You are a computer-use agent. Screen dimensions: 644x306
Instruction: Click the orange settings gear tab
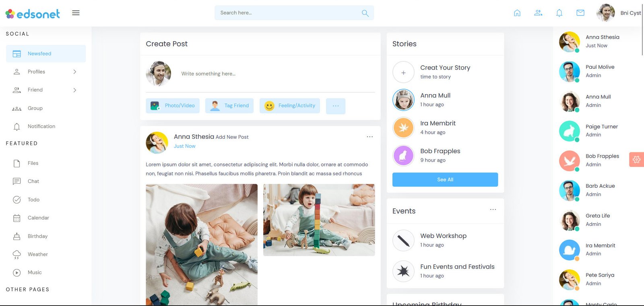pos(636,160)
